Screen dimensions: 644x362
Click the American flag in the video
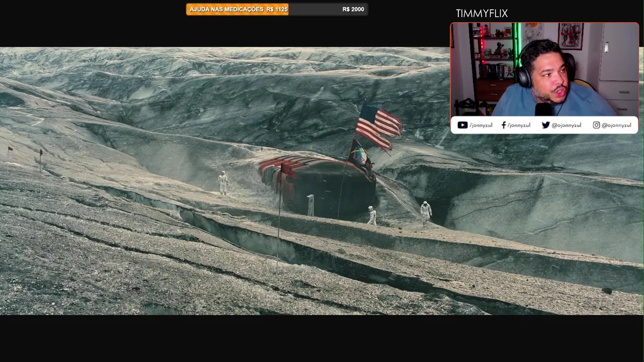(379, 126)
